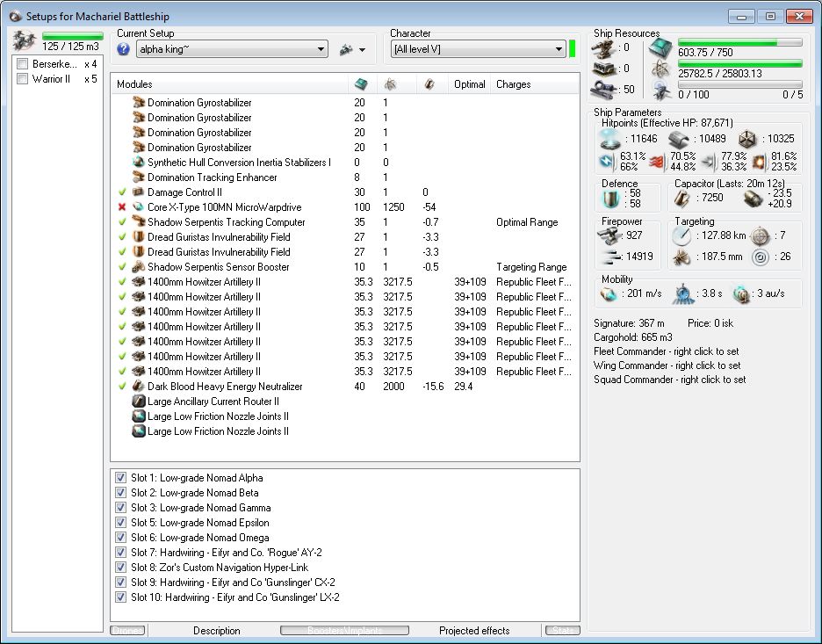Click the CPU icon beside 603.75 / 750
822x644 pixels.
[660, 49]
